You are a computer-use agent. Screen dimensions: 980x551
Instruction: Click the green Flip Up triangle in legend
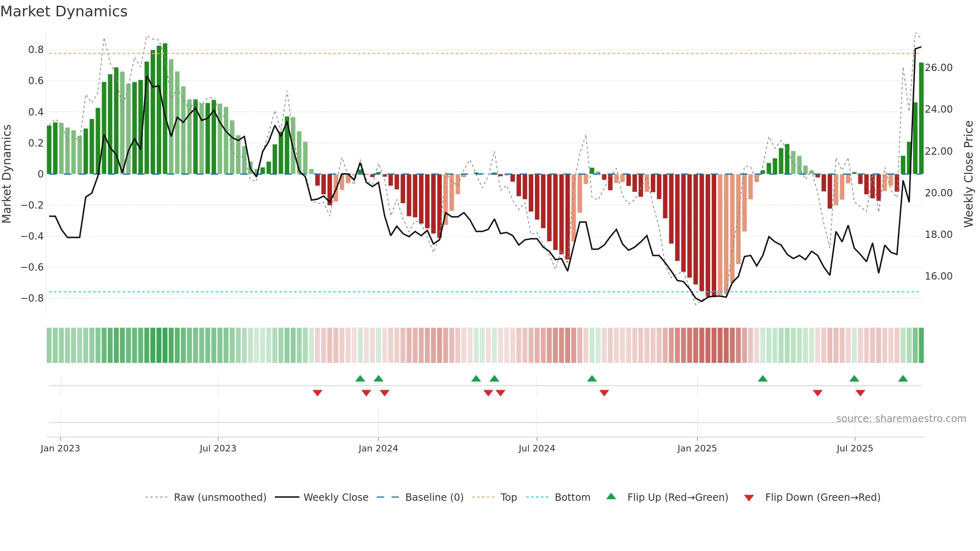(x=611, y=496)
